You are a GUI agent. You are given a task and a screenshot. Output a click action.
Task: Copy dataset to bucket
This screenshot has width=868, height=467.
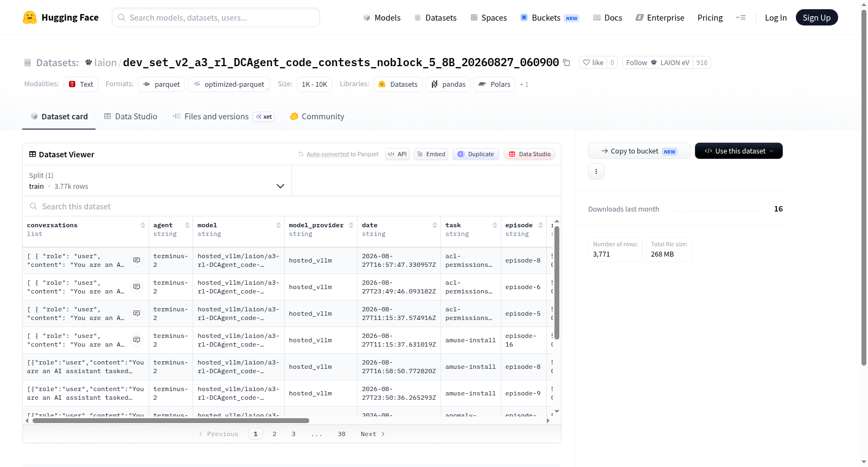639,151
